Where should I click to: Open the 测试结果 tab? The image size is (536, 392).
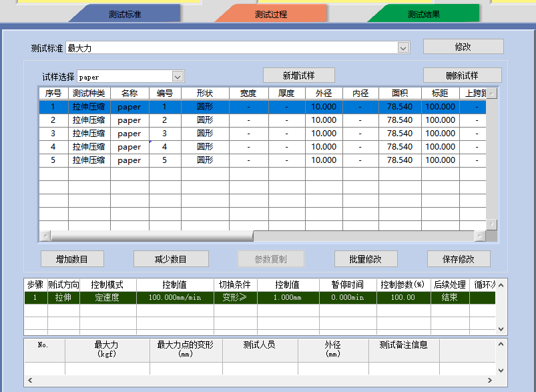tap(423, 14)
